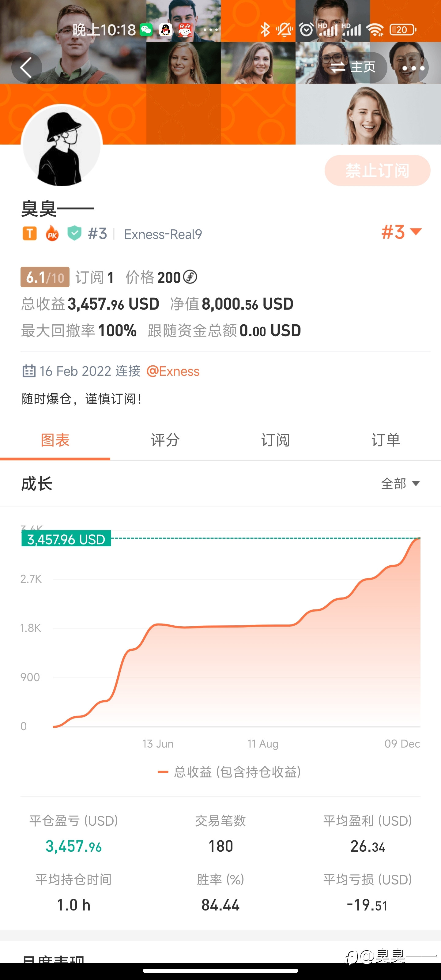Open the profile avatar picture
Viewport: 441px width, 980px height.
(x=62, y=145)
